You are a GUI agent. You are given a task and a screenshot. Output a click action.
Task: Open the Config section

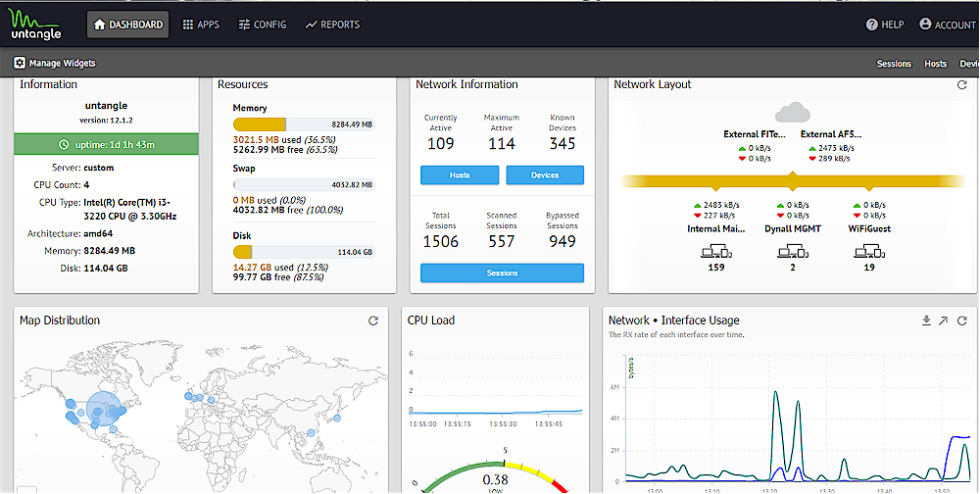click(x=263, y=25)
